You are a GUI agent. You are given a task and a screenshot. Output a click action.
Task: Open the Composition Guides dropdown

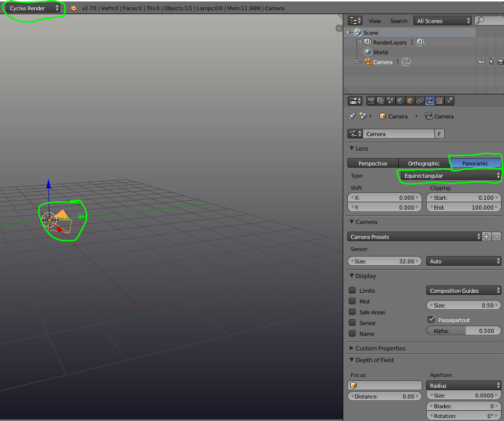point(464,290)
